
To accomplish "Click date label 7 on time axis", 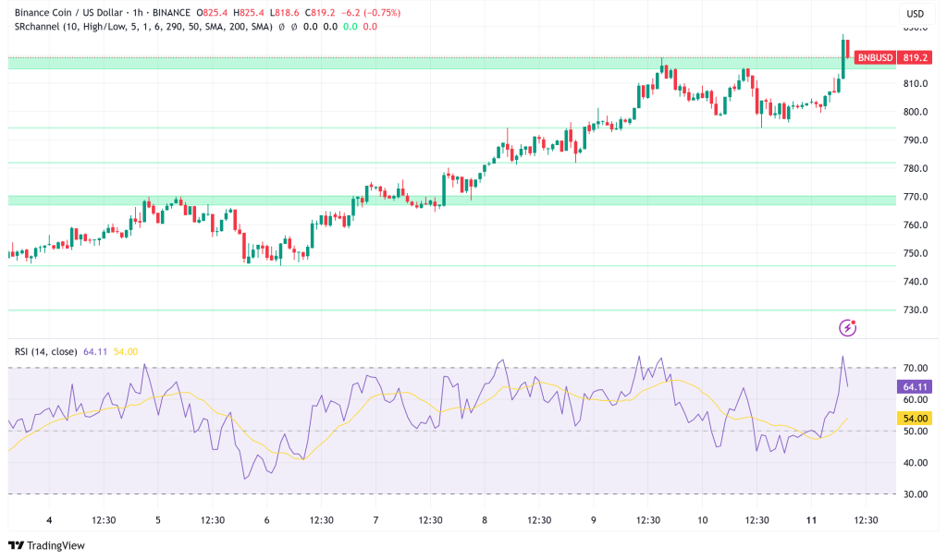I will point(375,520).
